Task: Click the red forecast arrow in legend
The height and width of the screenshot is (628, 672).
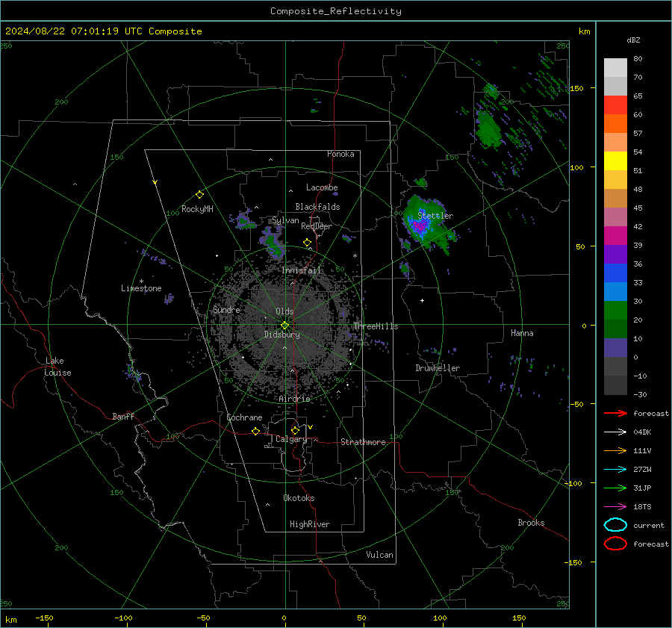Action: (x=615, y=413)
